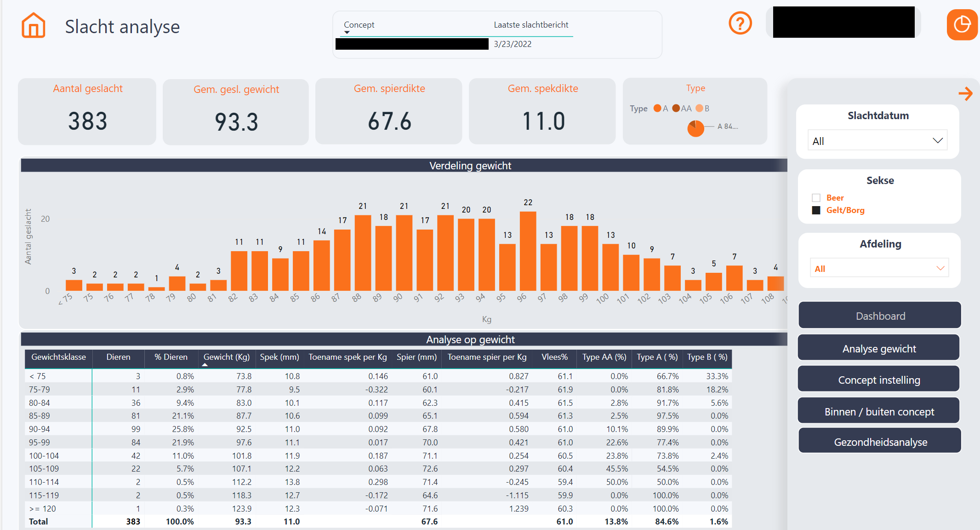Click the 33.3% Type B cell
Image resolution: width=980 pixels, height=530 pixels.
coord(717,376)
